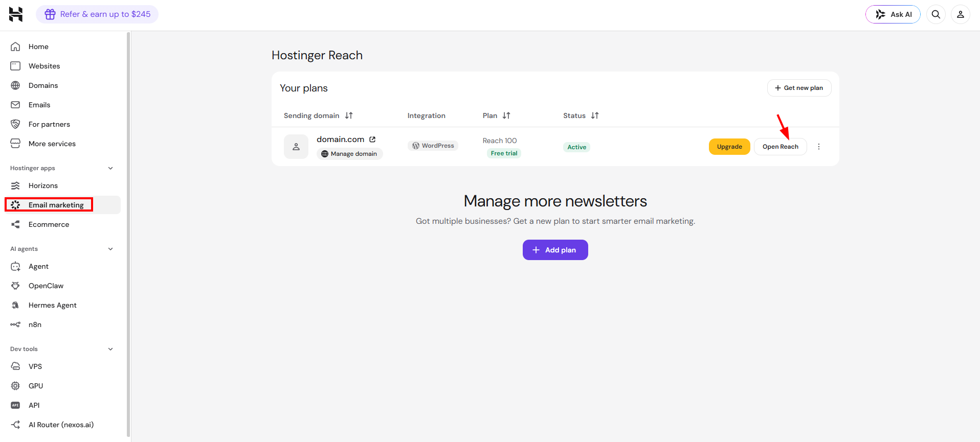This screenshot has width=980, height=442.
Task: Click the Get new plan button
Action: click(x=799, y=88)
